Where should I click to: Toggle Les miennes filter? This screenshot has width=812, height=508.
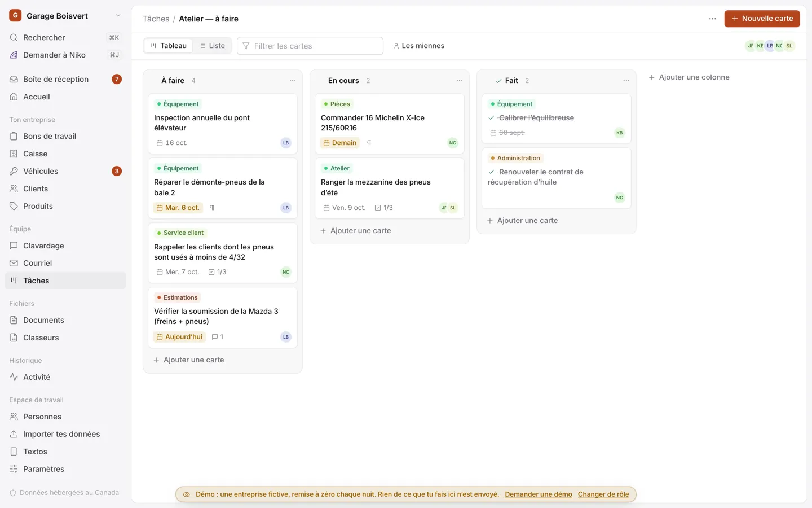pyautogui.click(x=418, y=46)
